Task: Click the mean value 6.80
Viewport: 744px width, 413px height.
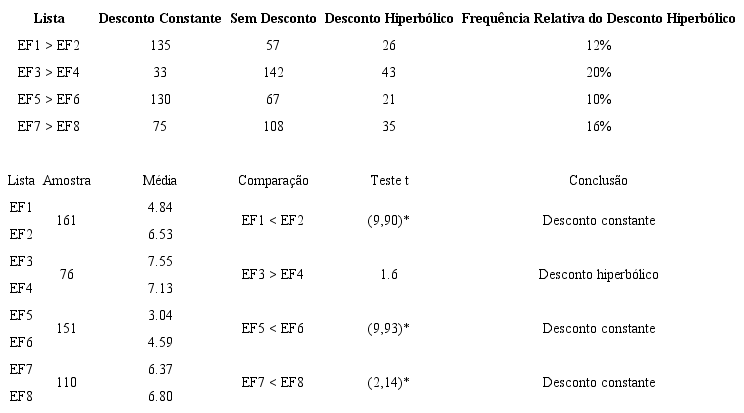Action: point(160,396)
